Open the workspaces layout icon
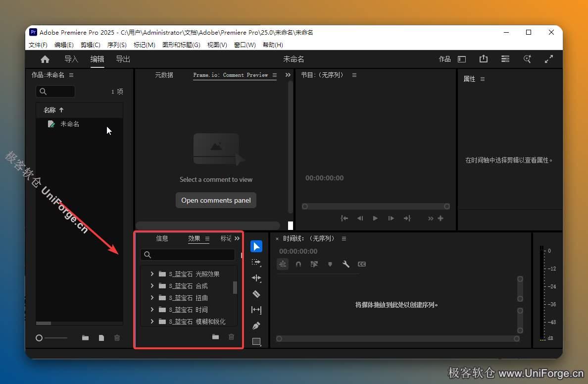This screenshot has height=384, width=588. (x=462, y=59)
